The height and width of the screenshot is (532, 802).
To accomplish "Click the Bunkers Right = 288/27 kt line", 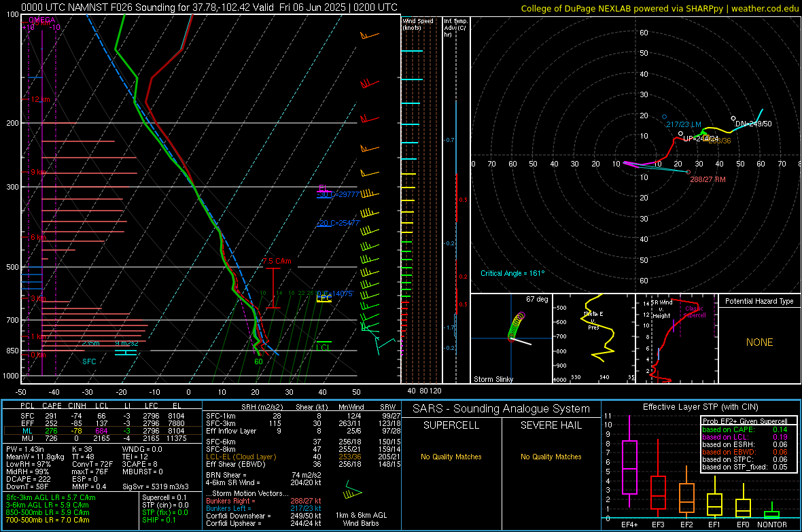I will click(x=264, y=501).
